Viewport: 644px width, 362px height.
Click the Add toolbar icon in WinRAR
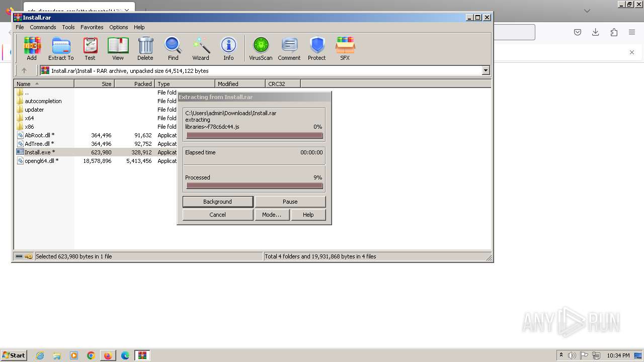[32, 49]
